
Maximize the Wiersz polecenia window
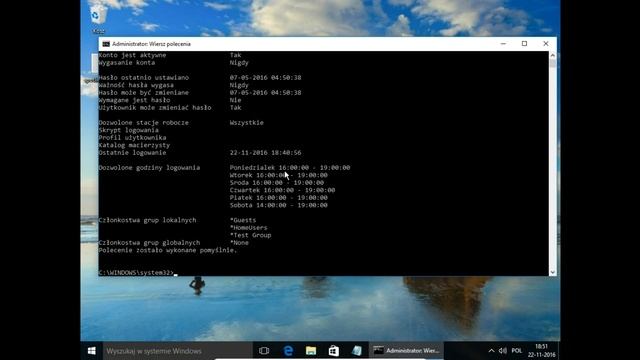pyautogui.click(x=524, y=44)
